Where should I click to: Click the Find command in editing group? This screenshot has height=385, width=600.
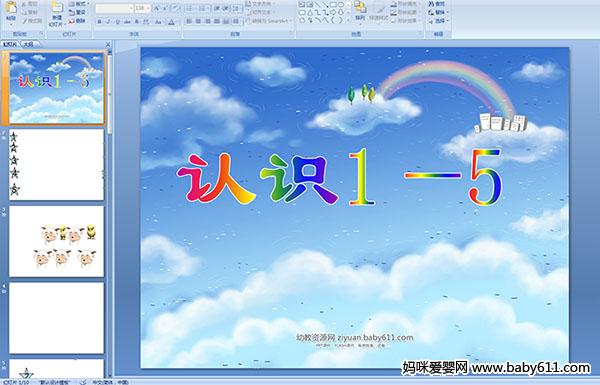[436, 4]
